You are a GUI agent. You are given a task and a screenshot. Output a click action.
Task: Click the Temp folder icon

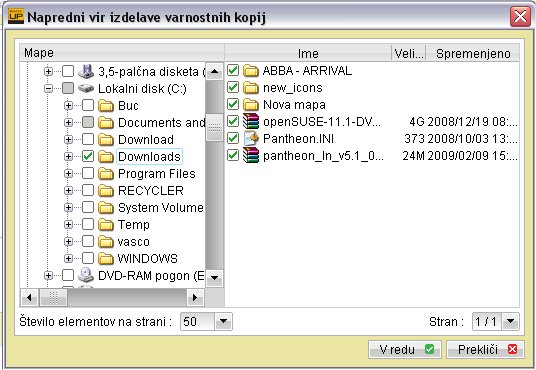click(x=106, y=225)
